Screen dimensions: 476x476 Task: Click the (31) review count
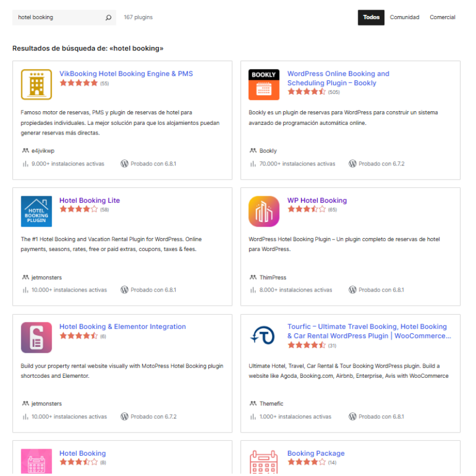coord(332,346)
